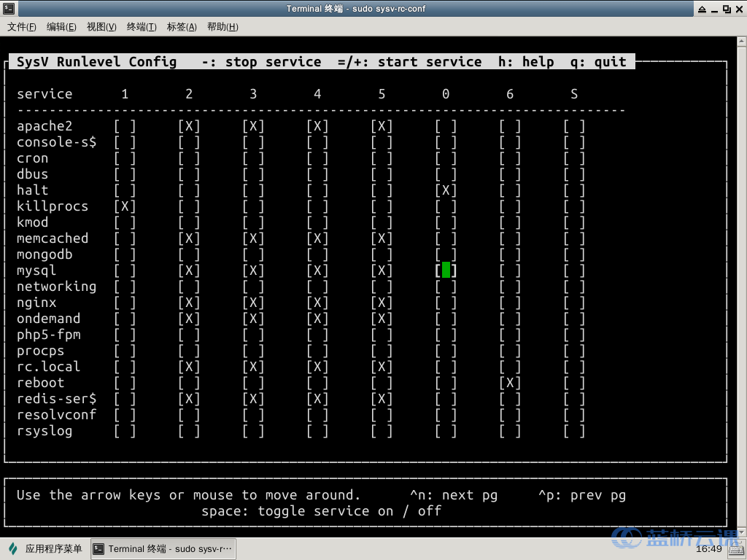Viewport: 747px width, 560px height.
Task: Toggle killprocs checkbox for runlevel 1
Action: coord(125,206)
